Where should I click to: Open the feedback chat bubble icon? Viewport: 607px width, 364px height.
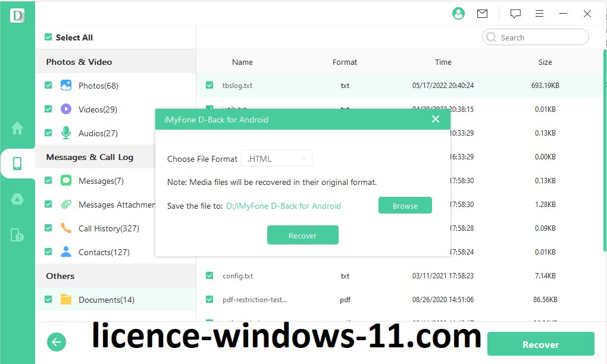coord(515,14)
